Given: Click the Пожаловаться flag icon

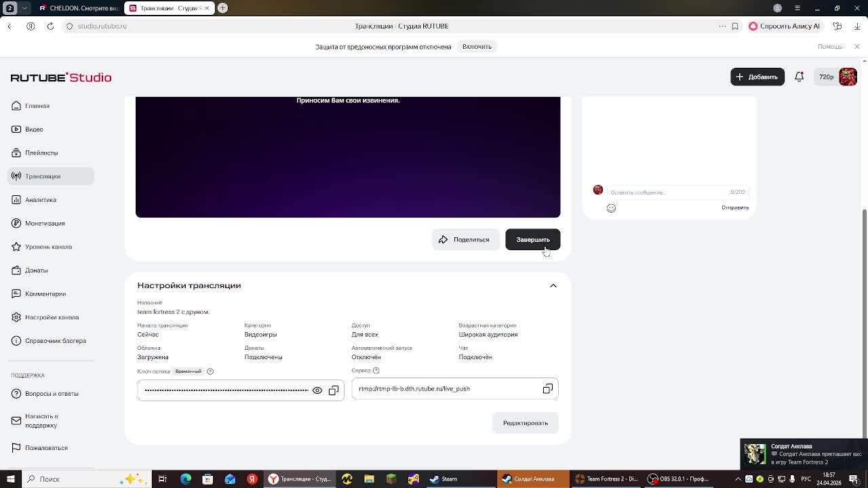Looking at the screenshot, I should [x=16, y=448].
